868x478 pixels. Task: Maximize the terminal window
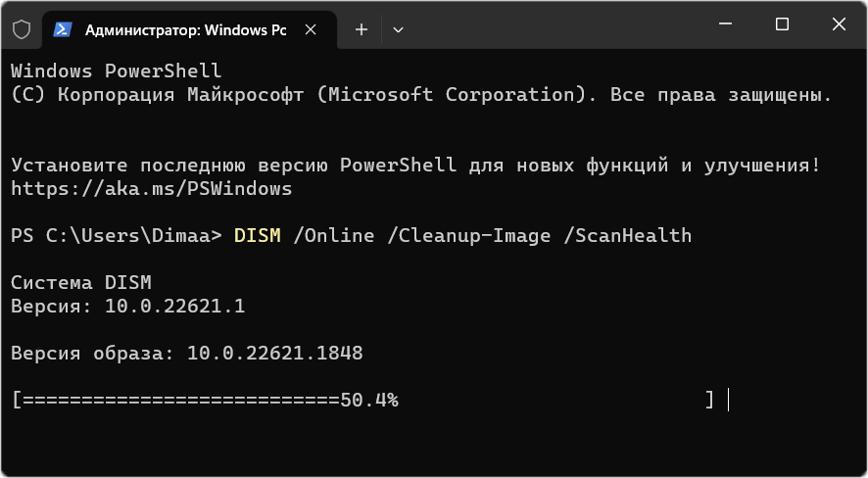782,25
